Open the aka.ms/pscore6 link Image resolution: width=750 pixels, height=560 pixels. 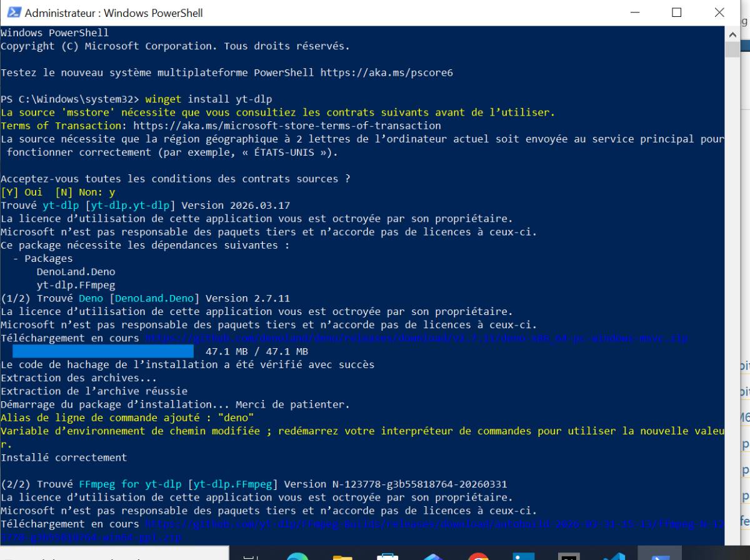click(386, 72)
